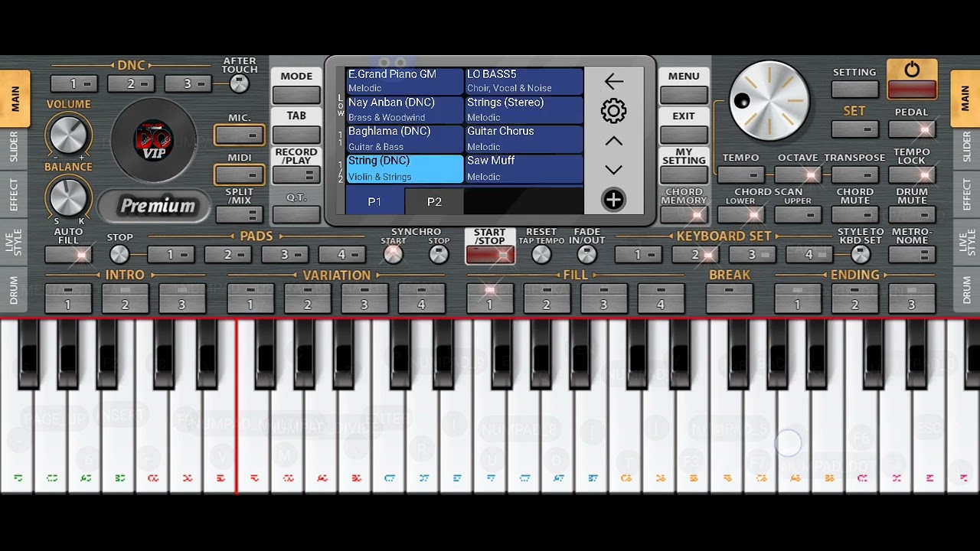This screenshot has height=551, width=980.
Task: Open left DRUM side tab
Action: 14,291
